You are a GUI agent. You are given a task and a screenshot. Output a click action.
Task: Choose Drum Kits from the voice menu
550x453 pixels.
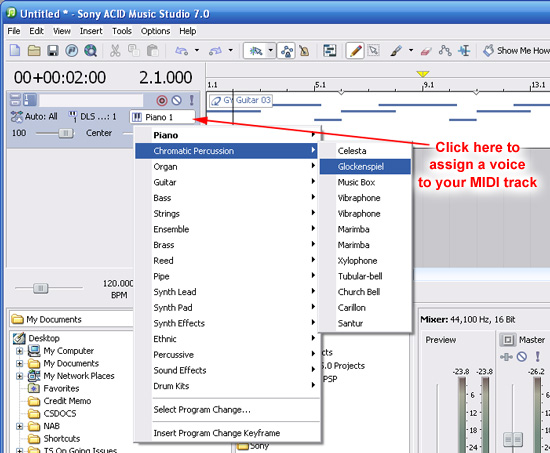[227, 386]
